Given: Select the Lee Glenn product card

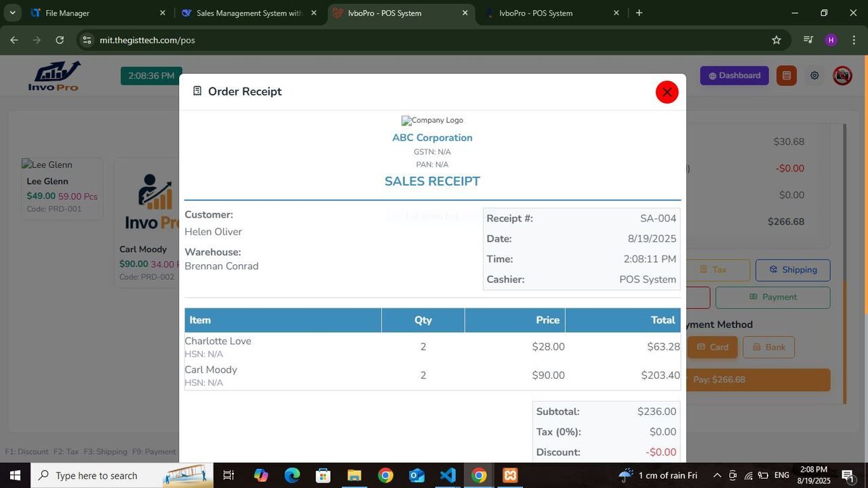Looking at the screenshot, I should coord(62,188).
